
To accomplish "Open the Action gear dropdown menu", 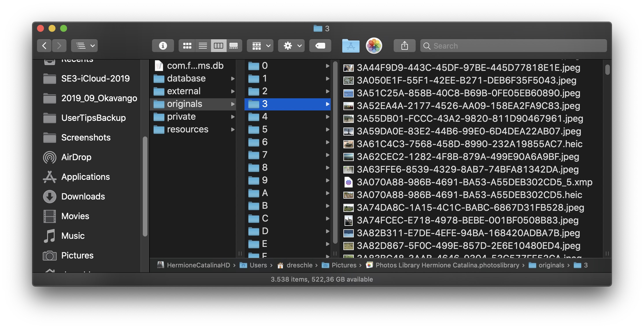I will point(291,46).
